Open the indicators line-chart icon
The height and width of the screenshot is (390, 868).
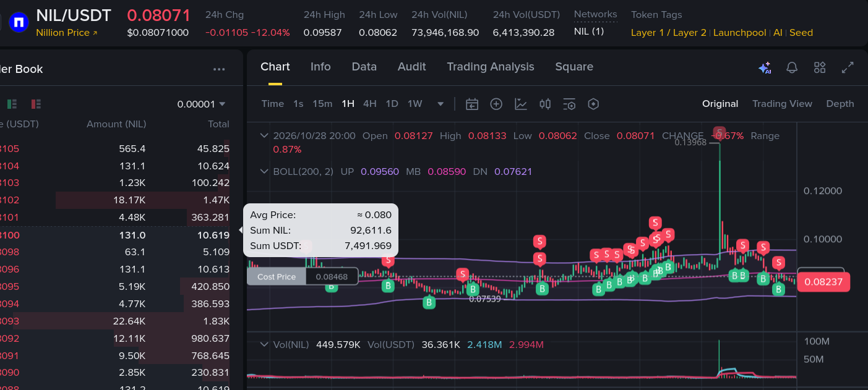pos(521,104)
